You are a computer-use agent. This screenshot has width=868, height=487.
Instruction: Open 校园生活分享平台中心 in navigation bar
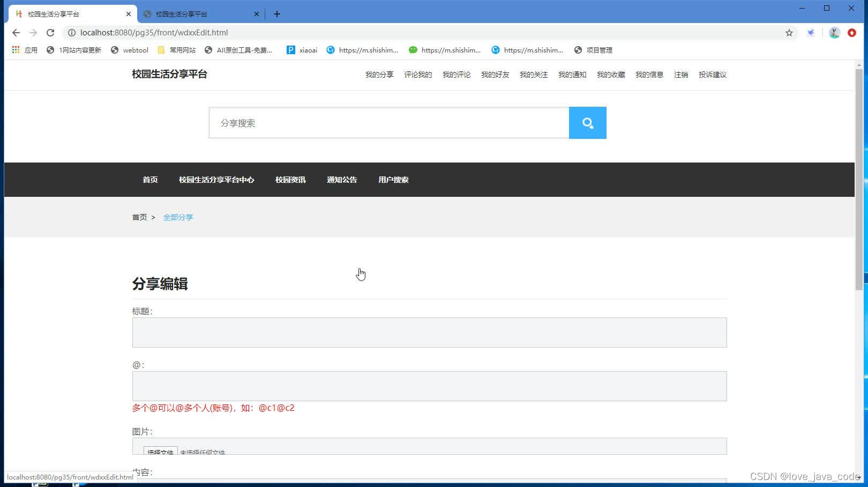(216, 180)
